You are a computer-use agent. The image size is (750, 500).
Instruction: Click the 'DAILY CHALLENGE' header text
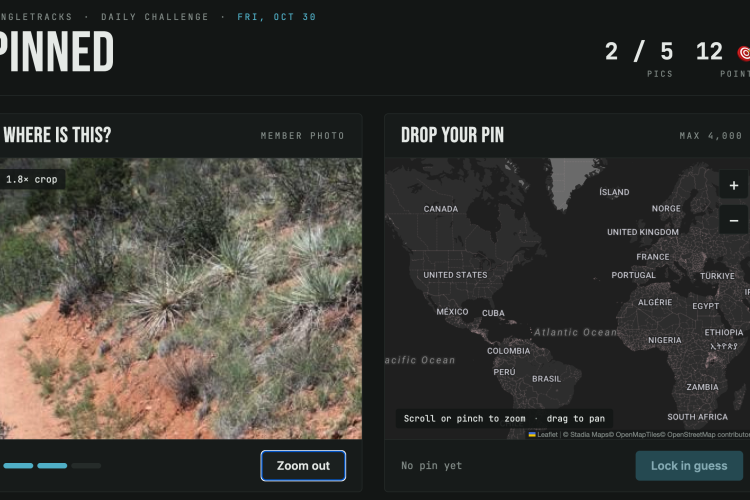(155, 17)
